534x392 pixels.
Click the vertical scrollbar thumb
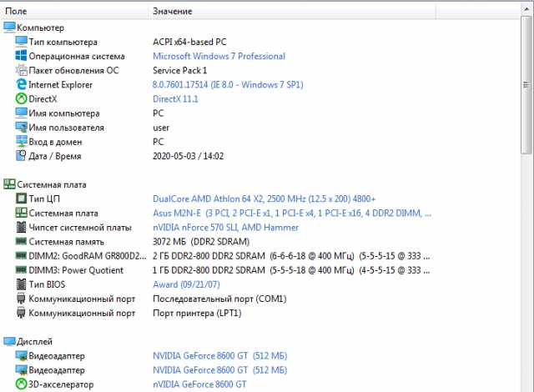pyautogui.click(x=526, y=85)
